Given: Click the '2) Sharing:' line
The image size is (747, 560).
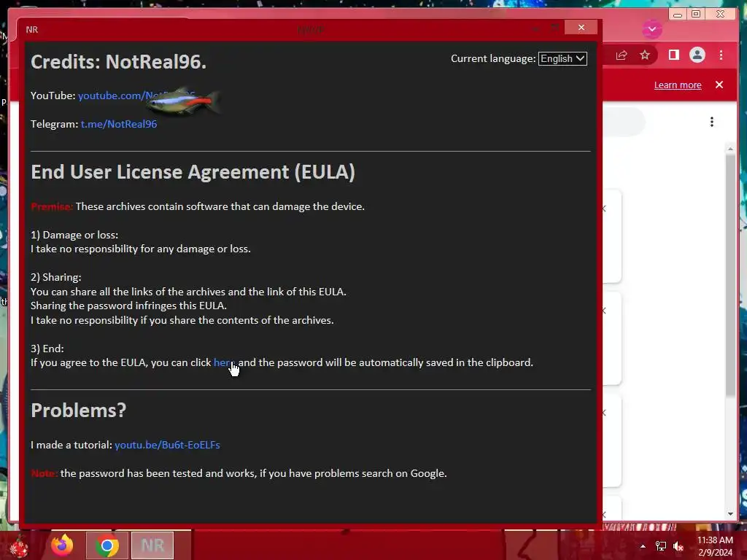Looking at the screenshot, I should pos(55,277).
